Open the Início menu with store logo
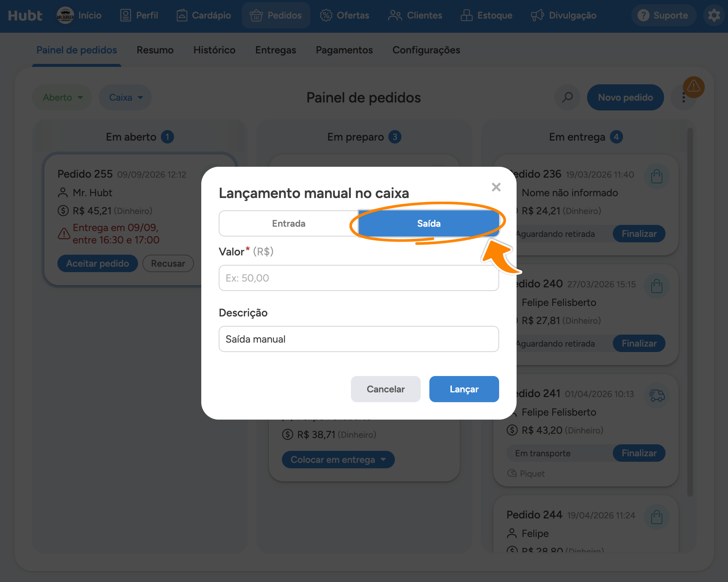This screenshot has width=728, height=582. click(x=79, y=15)
